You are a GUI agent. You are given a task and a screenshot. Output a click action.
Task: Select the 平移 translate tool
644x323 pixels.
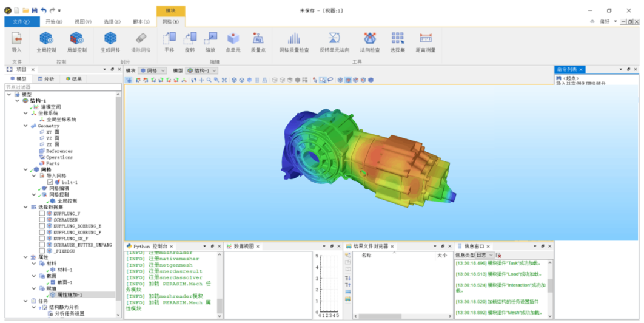point(169,41)
